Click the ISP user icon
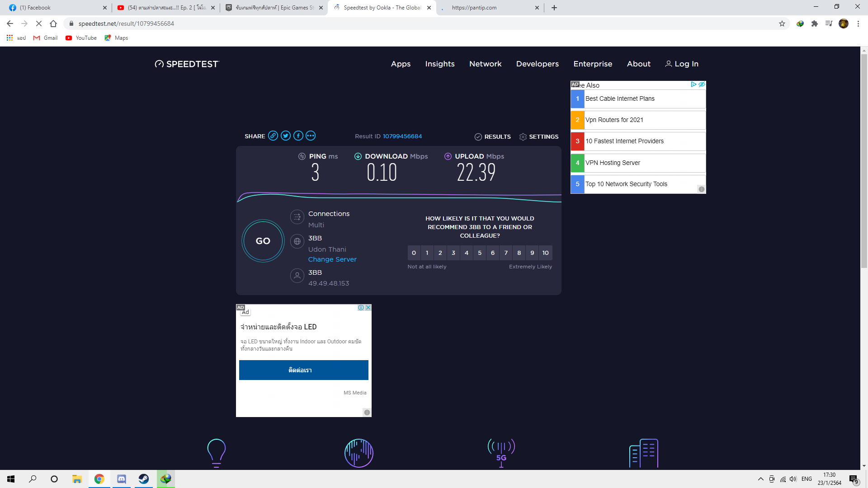This screenshot has height=488, width=868. coord(297,275)
